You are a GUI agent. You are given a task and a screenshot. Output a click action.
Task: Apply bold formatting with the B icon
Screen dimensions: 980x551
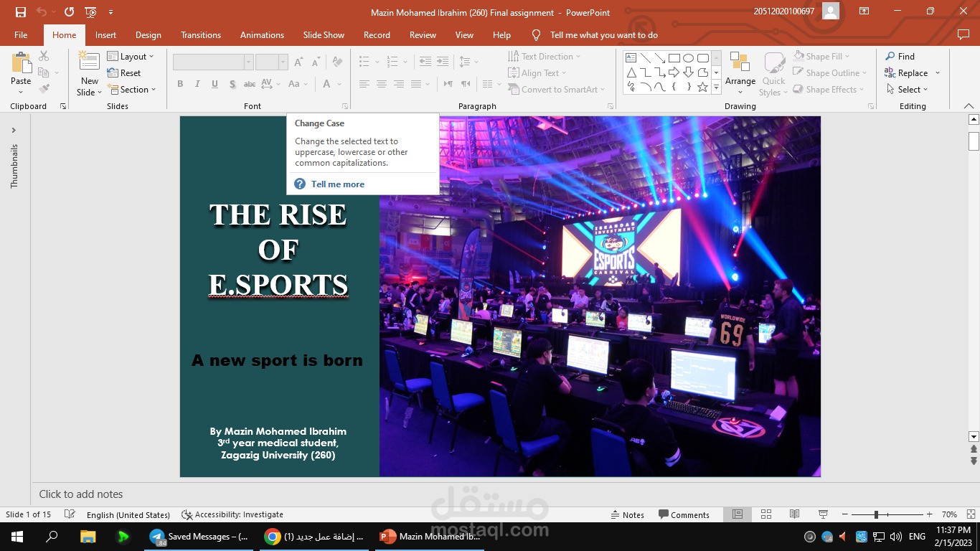180,84
